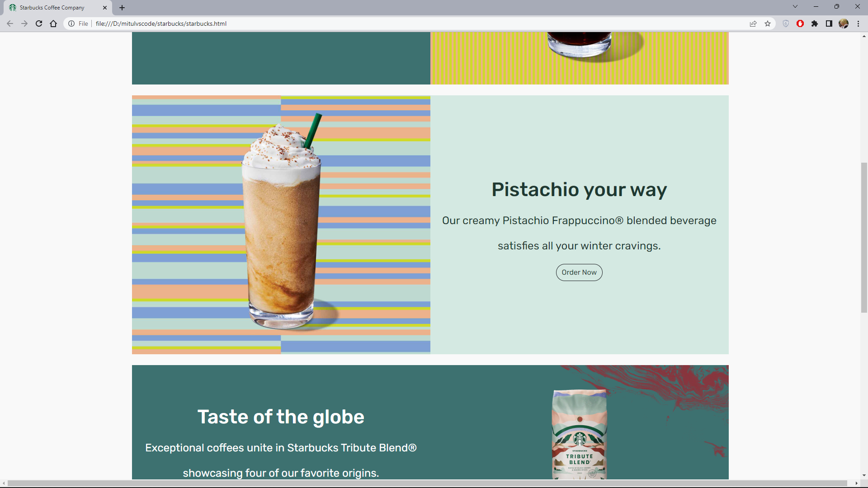Click the Order Now button
Screen dimensions: 868x488
point(579,272)
